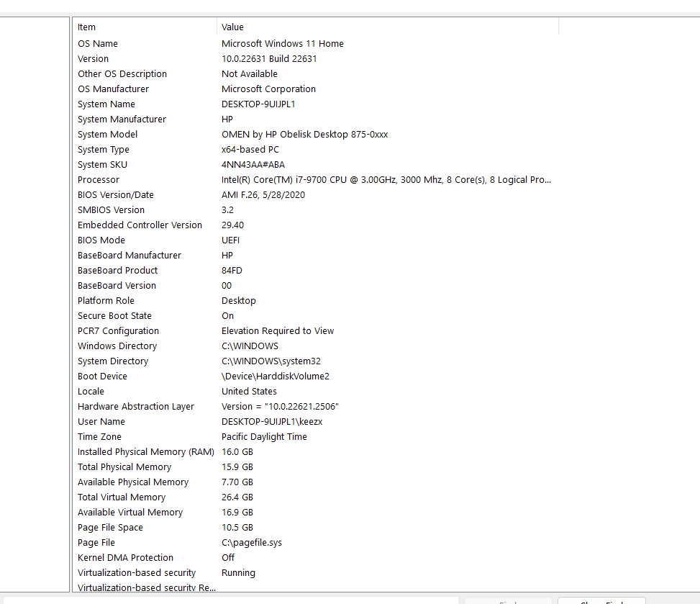Image resolution: width=700 pixels, height=604 pixels.
Task: Click the Secure Boot State row
Action: pyautogui.click(x=144, y=315)
